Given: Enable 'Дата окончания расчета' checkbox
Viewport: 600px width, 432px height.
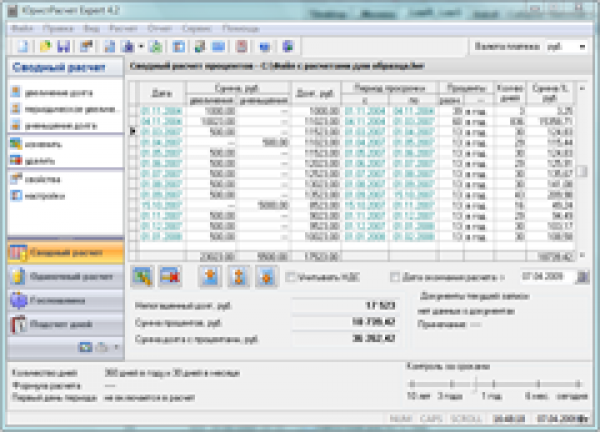Looking at the screenshot, I should click(398, 275).
